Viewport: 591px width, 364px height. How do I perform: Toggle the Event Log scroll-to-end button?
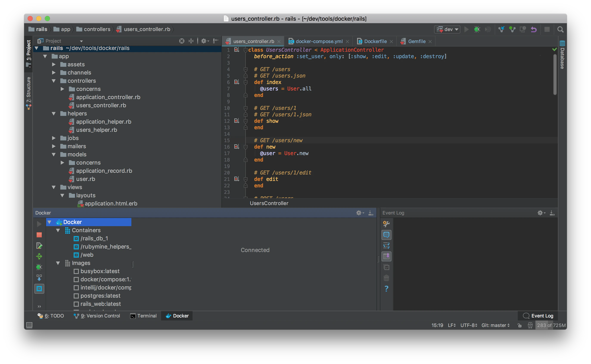(386, 256)
